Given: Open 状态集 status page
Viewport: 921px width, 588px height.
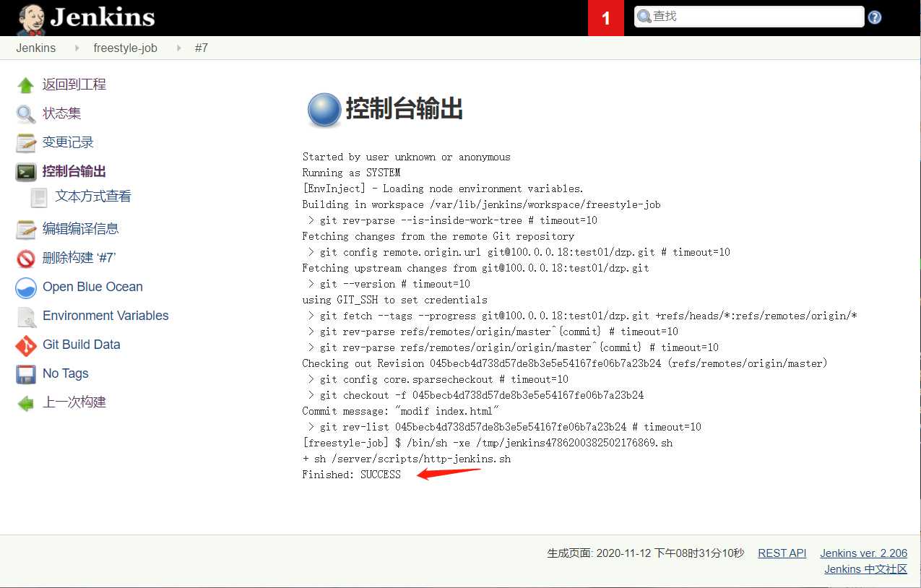Looking at the screenshot, I should [61, 113].
